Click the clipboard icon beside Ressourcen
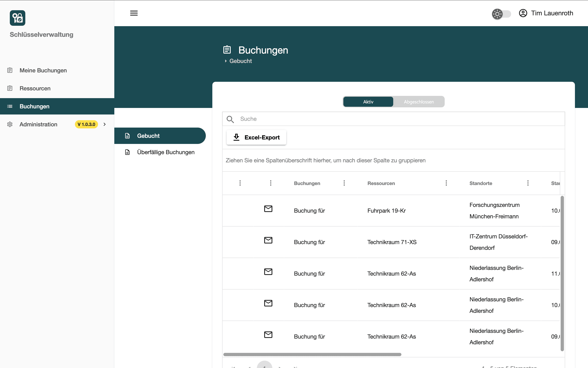 click(10, 88)
